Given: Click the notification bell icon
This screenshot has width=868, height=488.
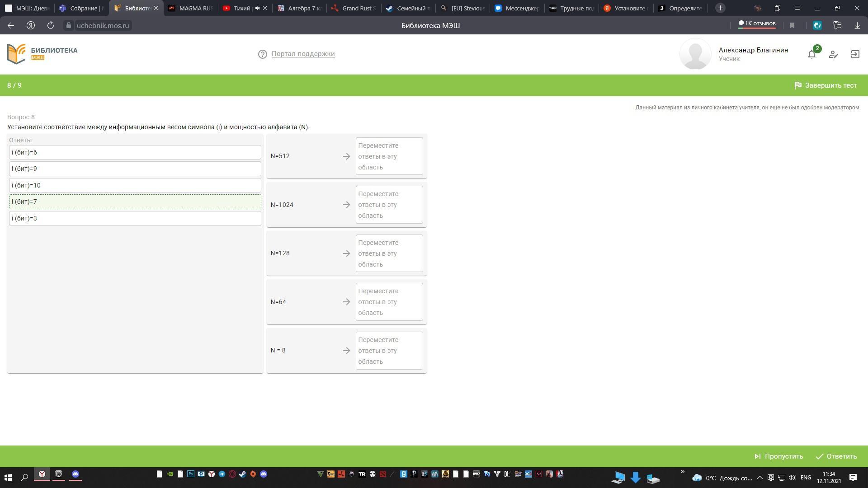Looking at the screenshot, I should pyautogui.click(x=811, y=55).
